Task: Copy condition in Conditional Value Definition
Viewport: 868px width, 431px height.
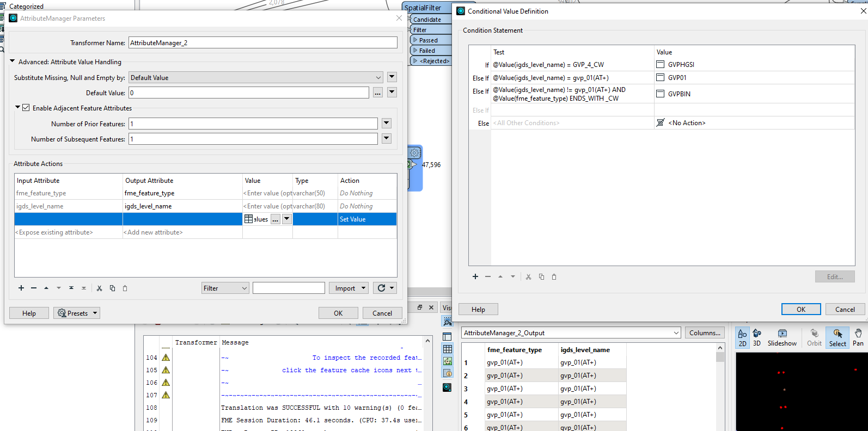Action: click(541, 276)
